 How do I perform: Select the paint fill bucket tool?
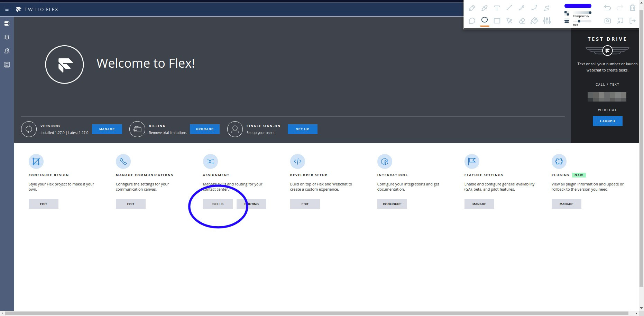point(534,21)
